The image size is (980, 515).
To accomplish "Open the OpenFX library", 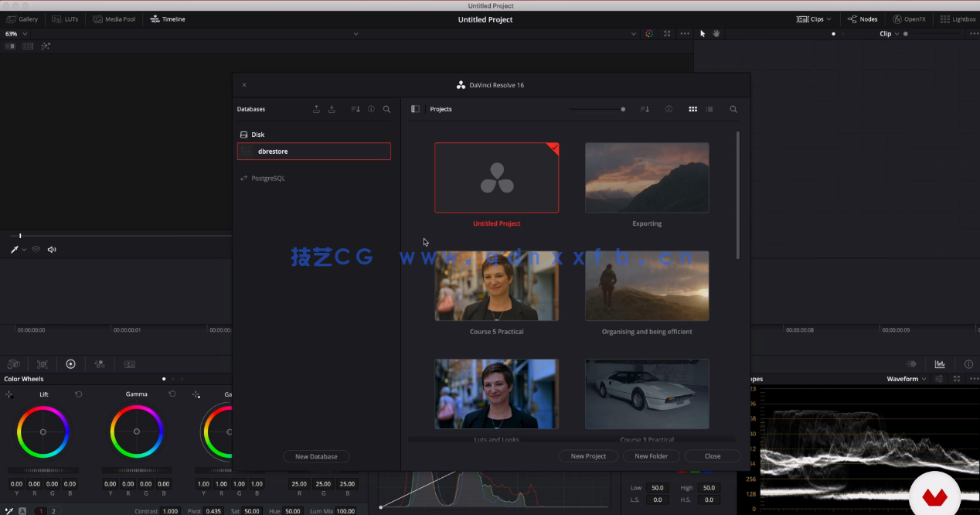I will pos(914,19).
